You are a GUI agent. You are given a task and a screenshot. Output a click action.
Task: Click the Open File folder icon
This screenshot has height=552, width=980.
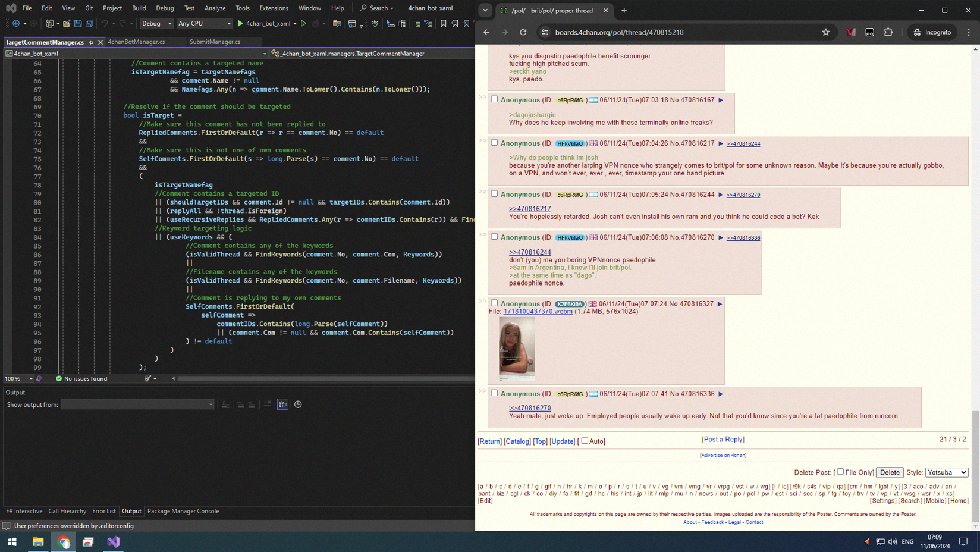pyautogui.click(x=67, y=24)
